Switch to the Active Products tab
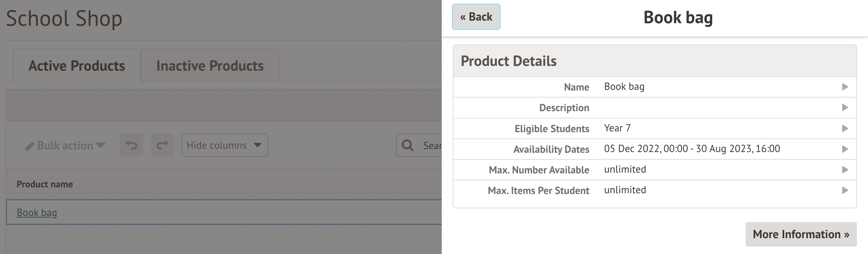 77,66
